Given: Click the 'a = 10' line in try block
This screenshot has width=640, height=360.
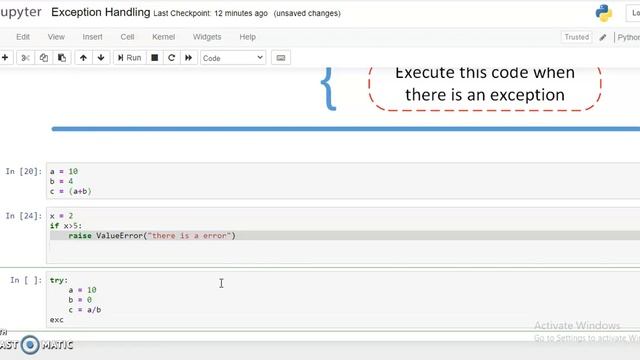Looking at the screenshot, I should click(x=82, y=290).
